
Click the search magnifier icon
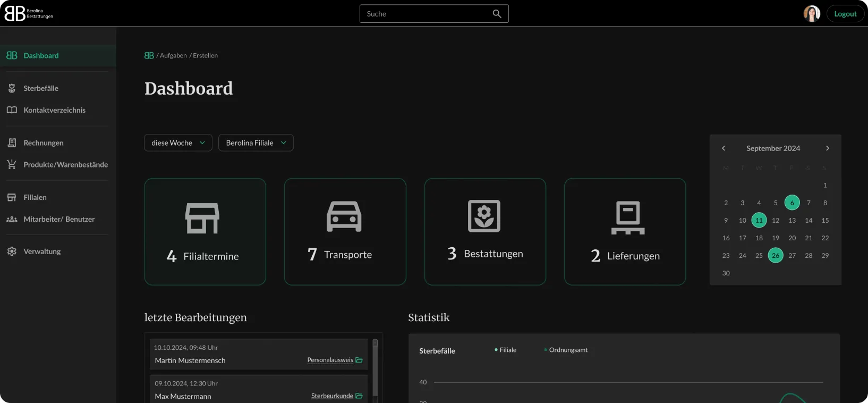pyautogui.click(x=497, y=14)
